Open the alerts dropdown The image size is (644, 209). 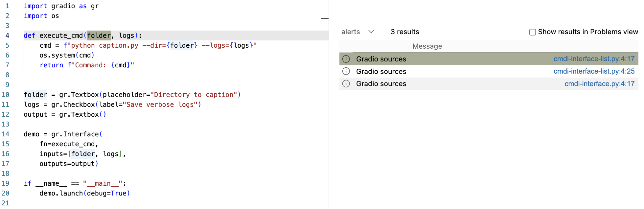(358, 32)
